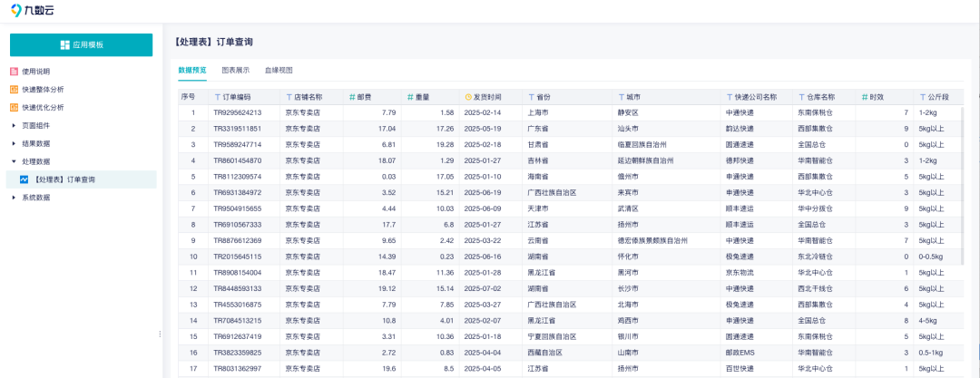Expand the 页面组件 tree node

14,126
